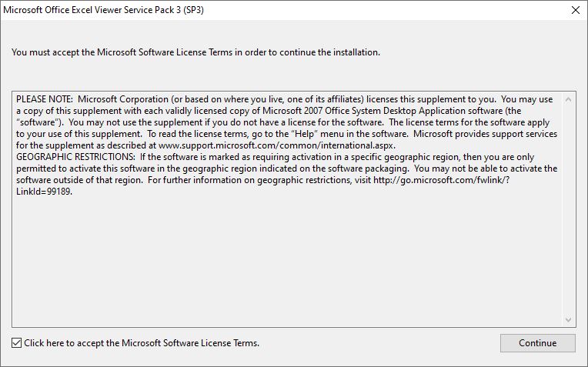The height and width of the screenshot is (367, 588).
Task: Click the www.support.microsoft.com URL in license text
Action: click(x=277, y=145)
